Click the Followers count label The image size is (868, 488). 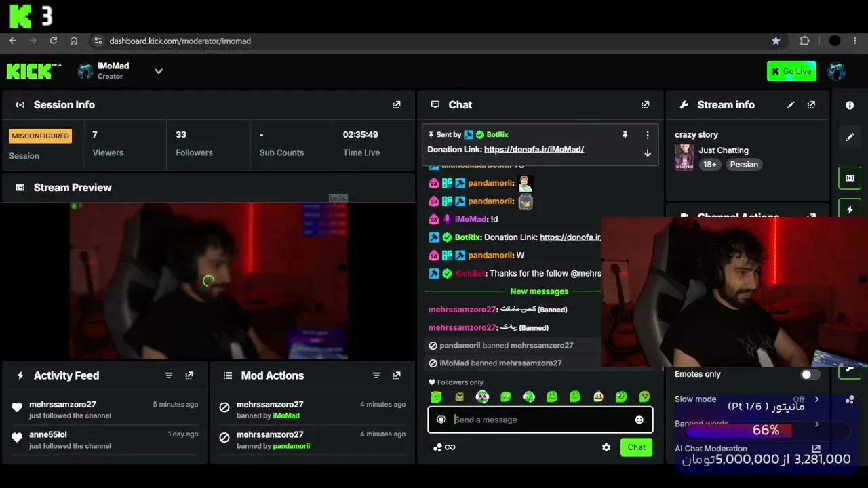point(194,152)
